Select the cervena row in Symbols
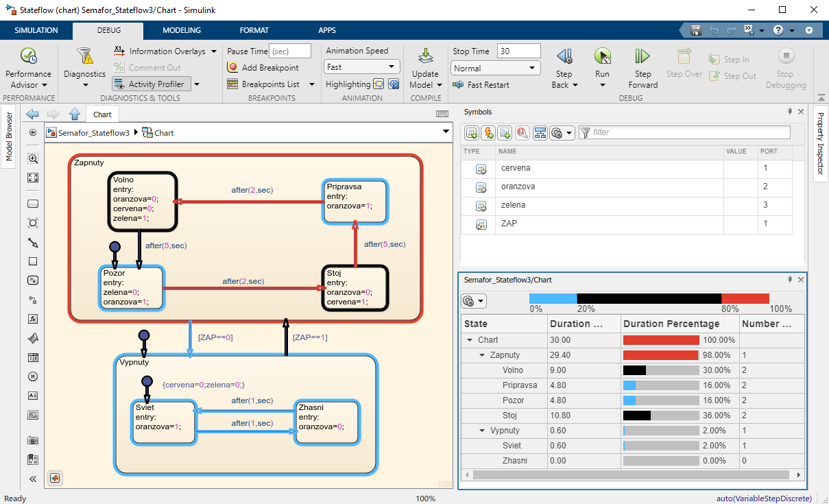The width and height of the screenshot is (829, 504). pyautogui.click(x=626, y=168)
